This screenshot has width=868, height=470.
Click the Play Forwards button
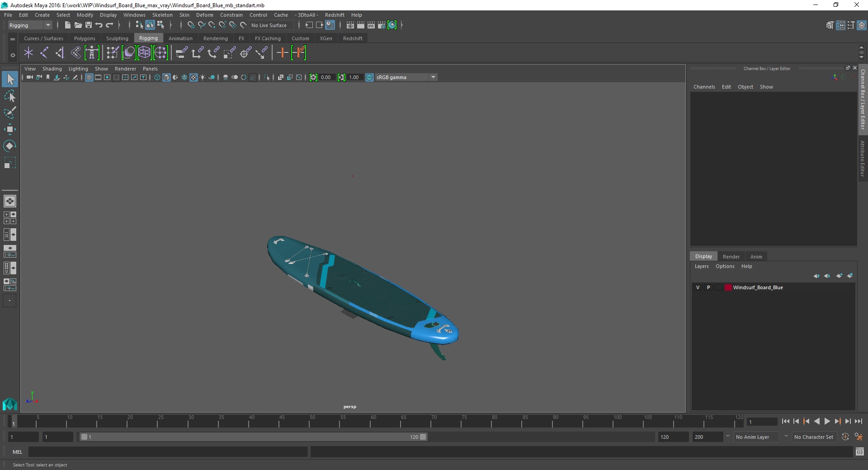point(827,421)
